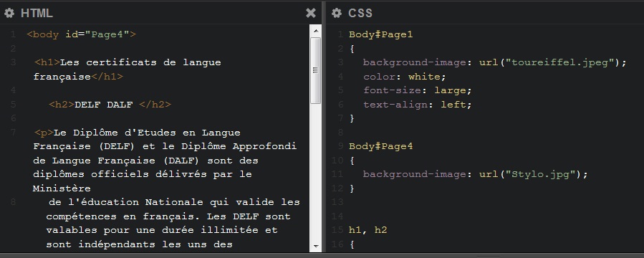
Task: Click the 'de l'éducation Nationale' line
Action: (174, 202)
